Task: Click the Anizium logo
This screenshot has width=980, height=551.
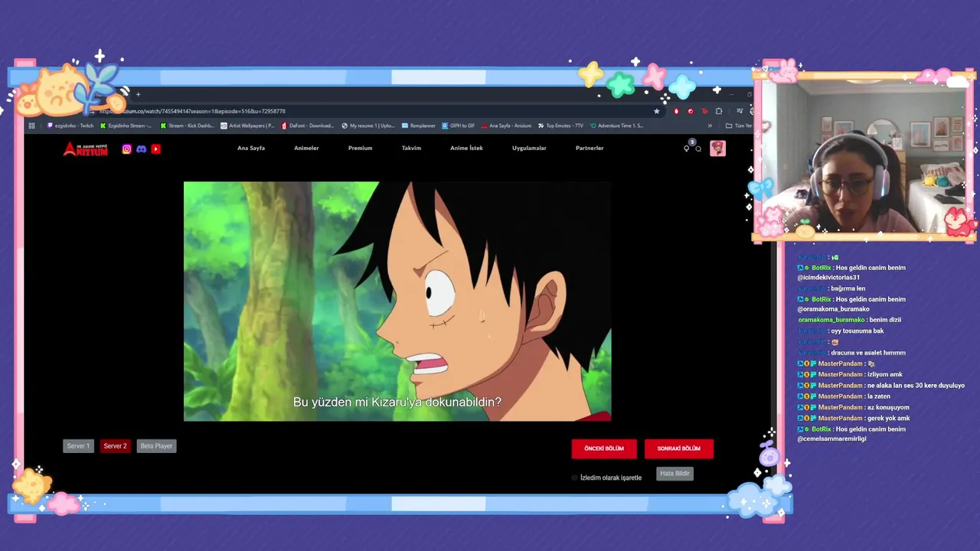Action: pos(85,149)
